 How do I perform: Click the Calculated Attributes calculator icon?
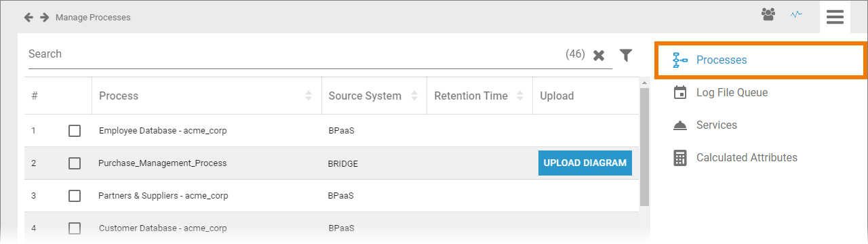(x=680, y=157)
